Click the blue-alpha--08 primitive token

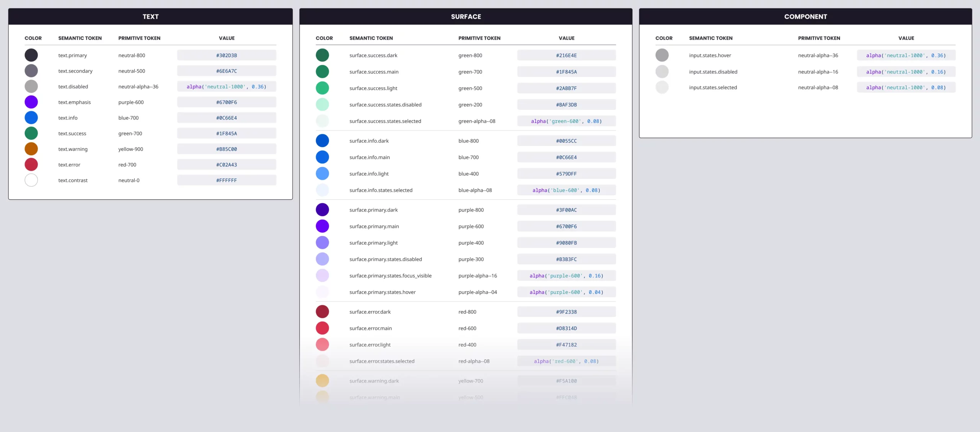click(475, 190)
